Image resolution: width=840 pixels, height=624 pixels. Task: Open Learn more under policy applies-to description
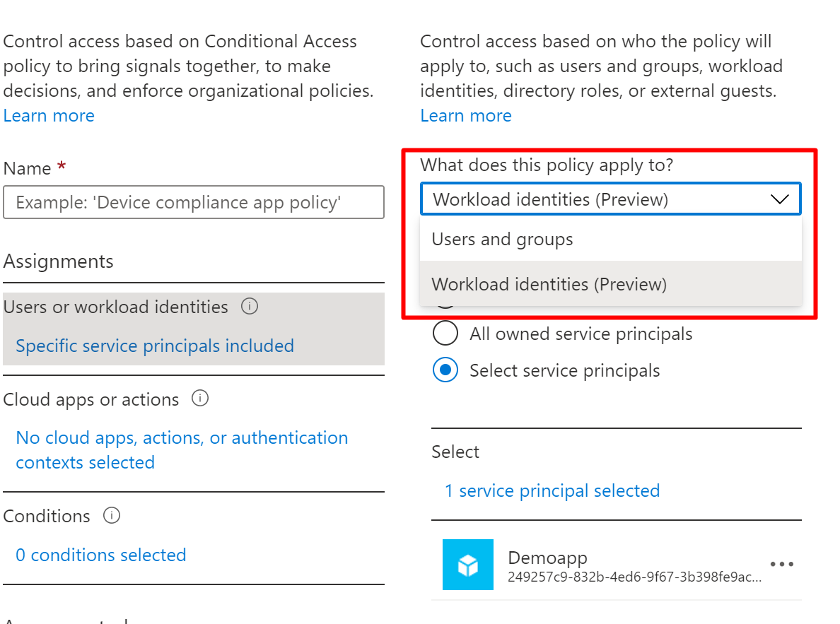pos(466,116)
